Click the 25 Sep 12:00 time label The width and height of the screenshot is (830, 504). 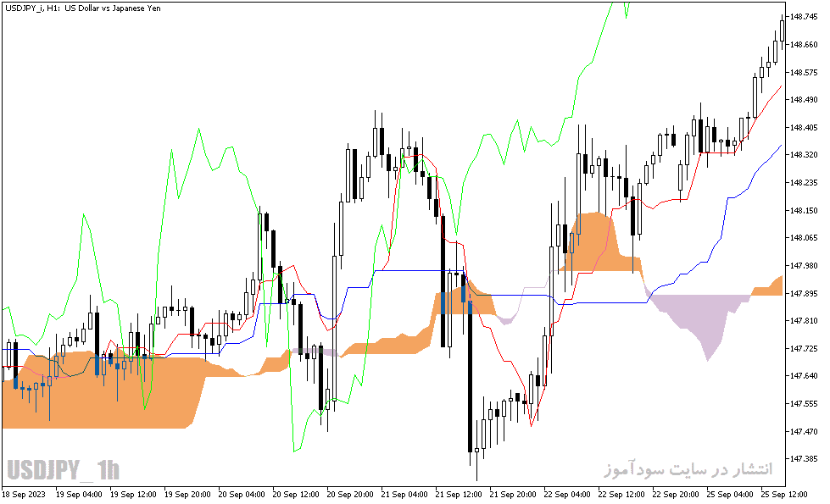click(784, 495)
